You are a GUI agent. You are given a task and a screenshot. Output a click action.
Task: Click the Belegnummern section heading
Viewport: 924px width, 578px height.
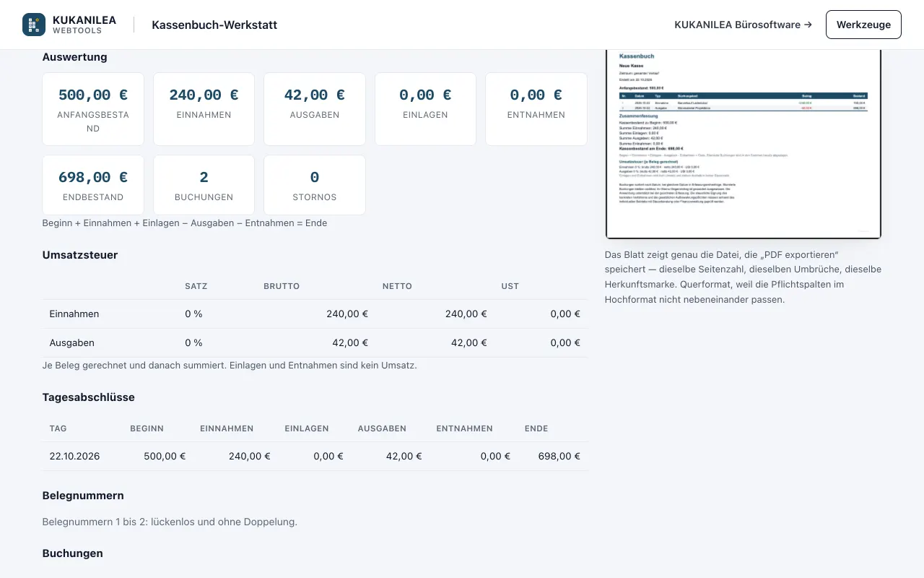click(83, 496)
